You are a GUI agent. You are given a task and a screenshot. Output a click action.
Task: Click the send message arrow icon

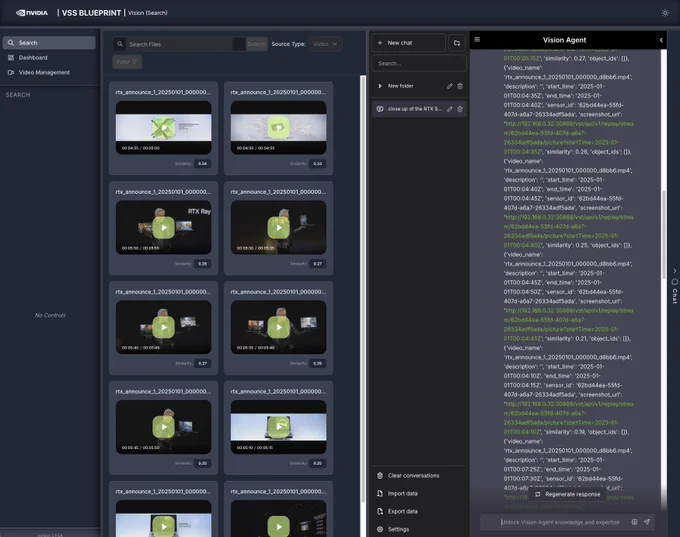click(647, 522)
